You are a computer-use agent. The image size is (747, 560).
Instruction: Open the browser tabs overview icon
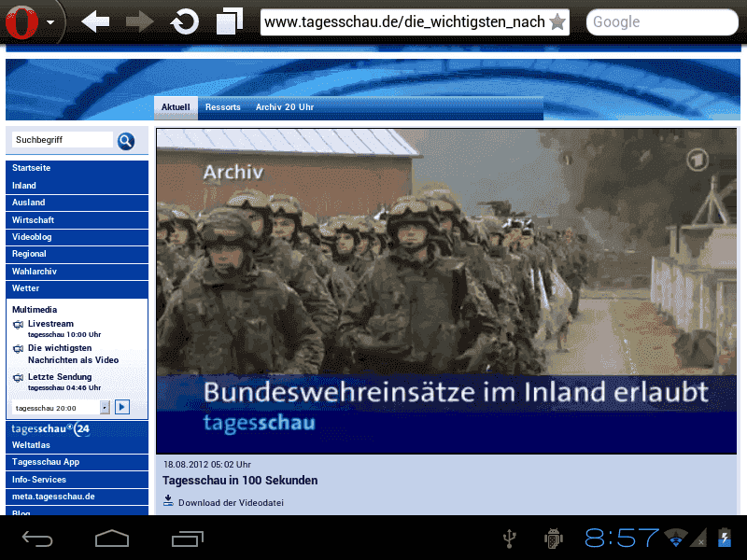click(229, 21)
